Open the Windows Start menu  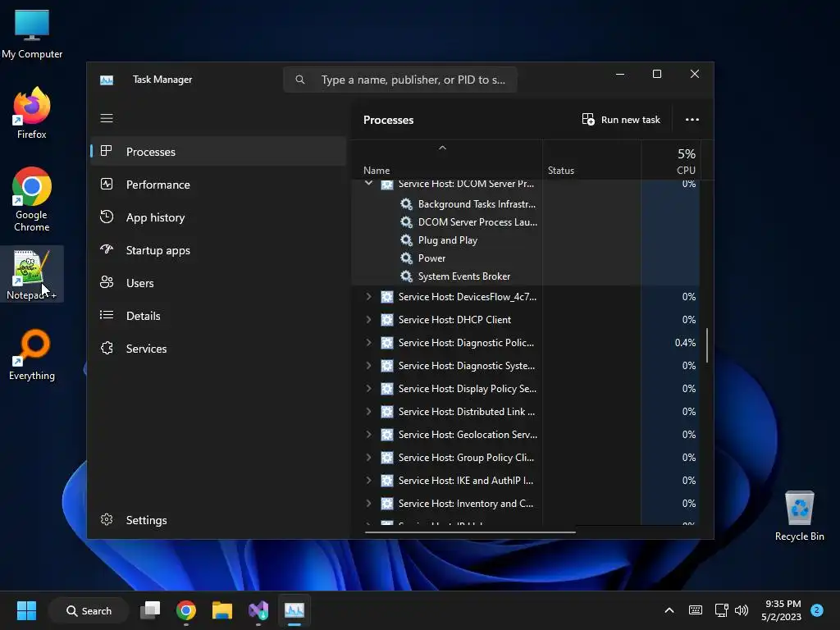click(x=26, y=610)
